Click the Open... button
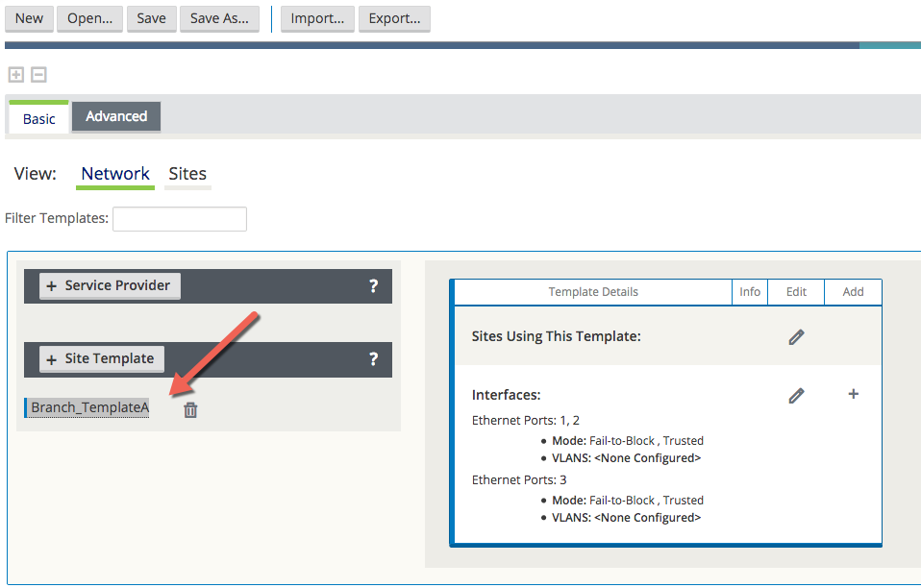Screen dimensions: 921x588 click(89, 18)
